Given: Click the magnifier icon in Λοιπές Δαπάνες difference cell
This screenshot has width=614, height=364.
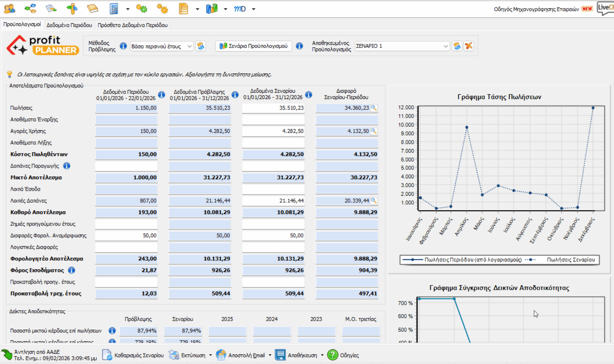Looking at the screenshot, I should (374, 201).
